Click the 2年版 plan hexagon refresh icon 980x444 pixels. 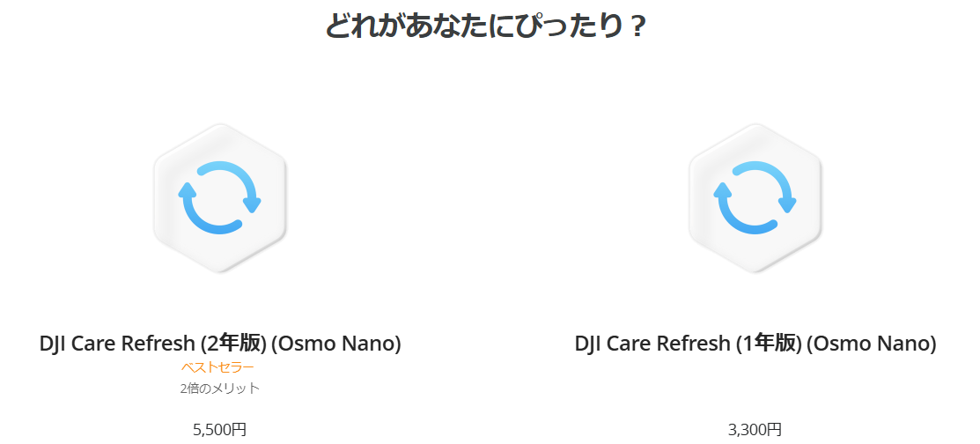click(220, 198)
